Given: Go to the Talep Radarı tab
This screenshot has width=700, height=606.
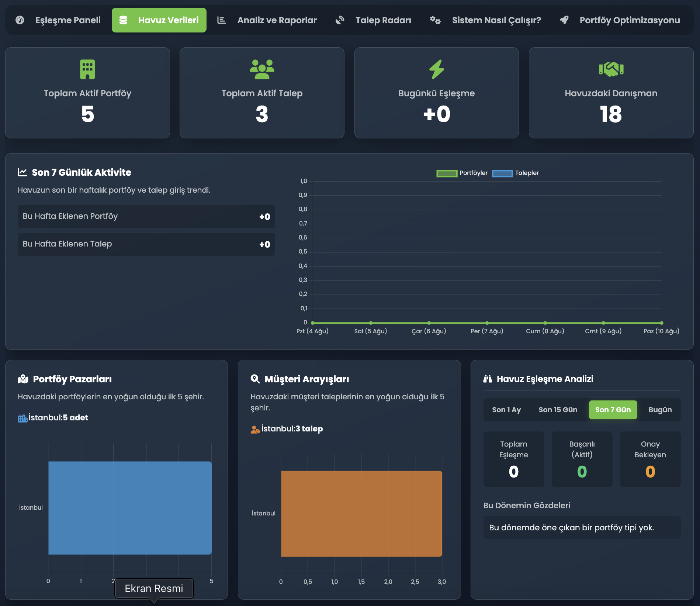Looking at the screenshot, I should click(373, 20).
